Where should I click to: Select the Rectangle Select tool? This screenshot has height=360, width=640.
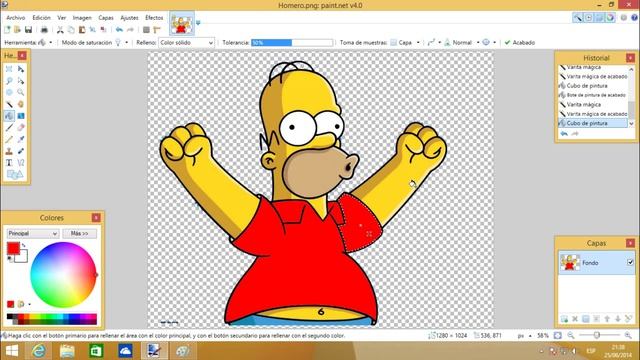pos(9,69)
